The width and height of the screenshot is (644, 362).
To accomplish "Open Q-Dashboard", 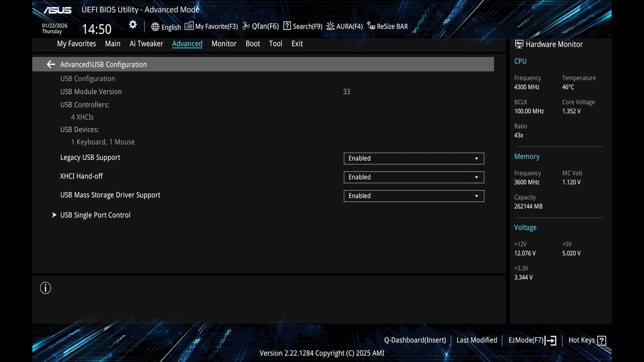I will coord(415,340).
